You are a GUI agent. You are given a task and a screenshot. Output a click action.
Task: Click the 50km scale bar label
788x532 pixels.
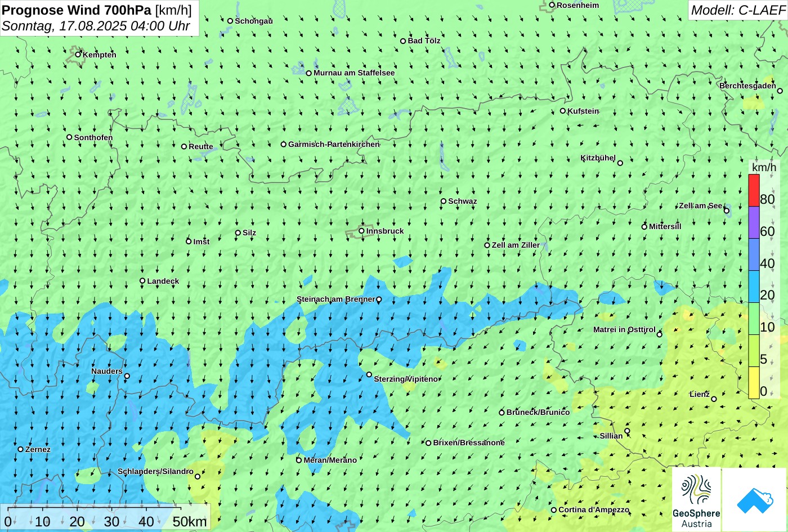[x=190, y=522]
